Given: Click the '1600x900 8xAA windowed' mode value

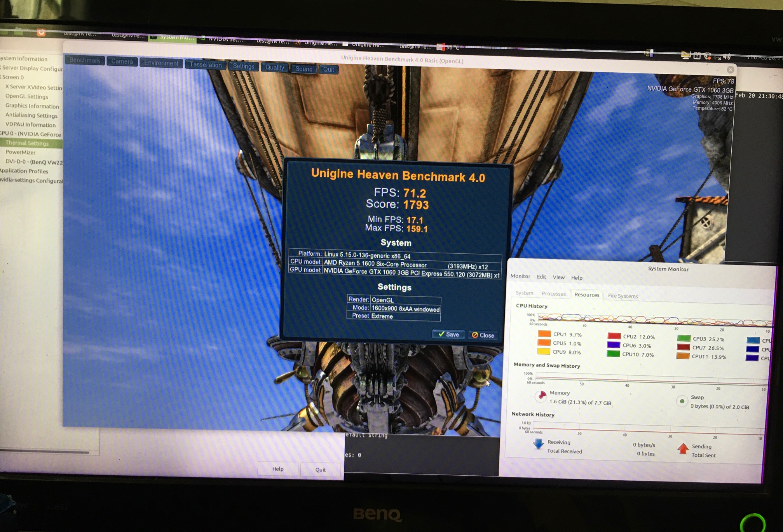Looking at the screenshot, I should click(406, 309).
